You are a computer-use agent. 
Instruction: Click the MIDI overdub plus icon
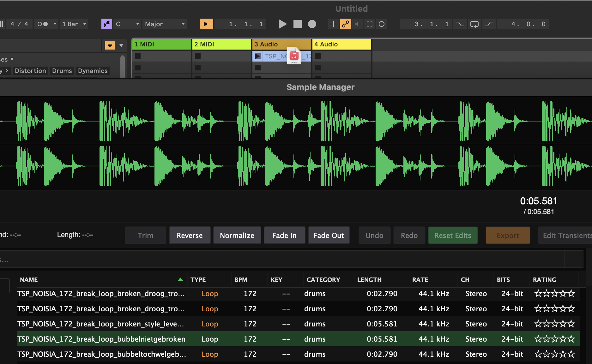click(333, 24)
